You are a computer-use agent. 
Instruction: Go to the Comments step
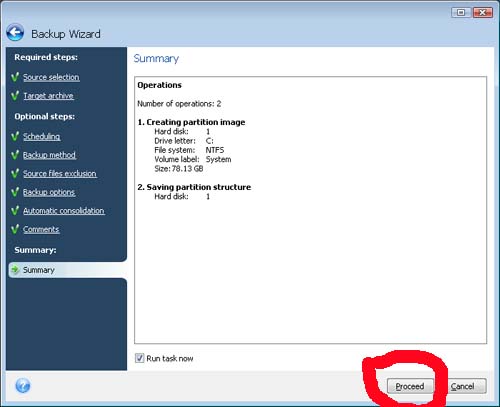coord(41,230)
